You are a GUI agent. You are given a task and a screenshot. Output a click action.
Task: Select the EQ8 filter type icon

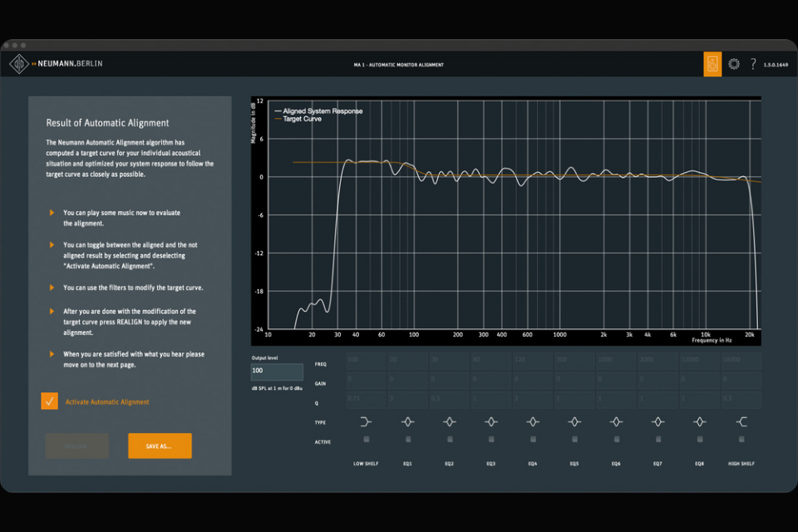coord(700,421)
